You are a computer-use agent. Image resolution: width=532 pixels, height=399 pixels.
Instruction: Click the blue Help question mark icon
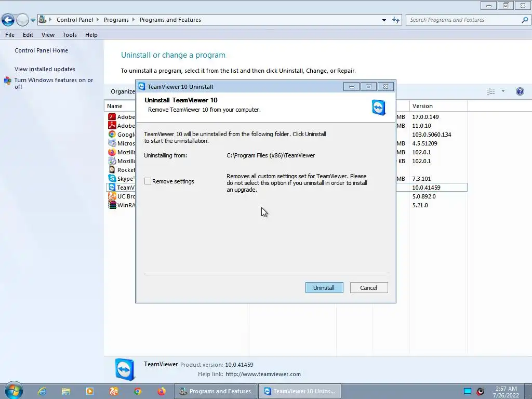[520, 91]
